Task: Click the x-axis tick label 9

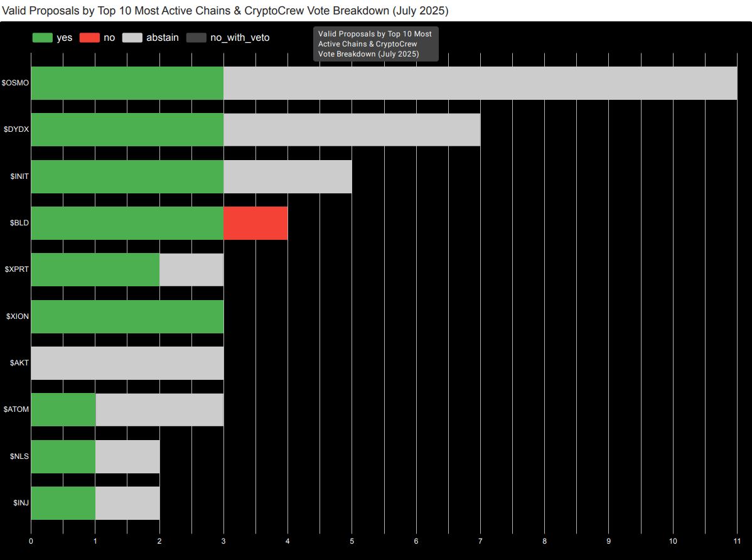Action: coord(609,541)
